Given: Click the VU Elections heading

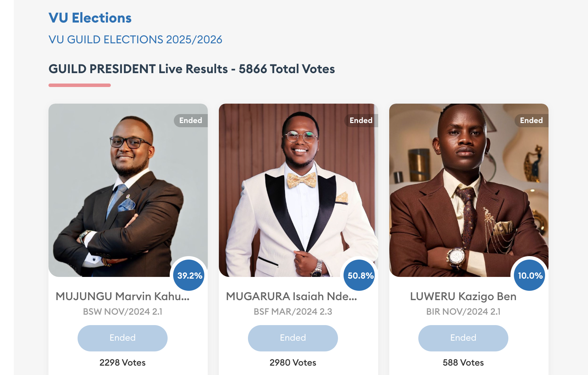Looking at the screenshot, I should point(90,18).
